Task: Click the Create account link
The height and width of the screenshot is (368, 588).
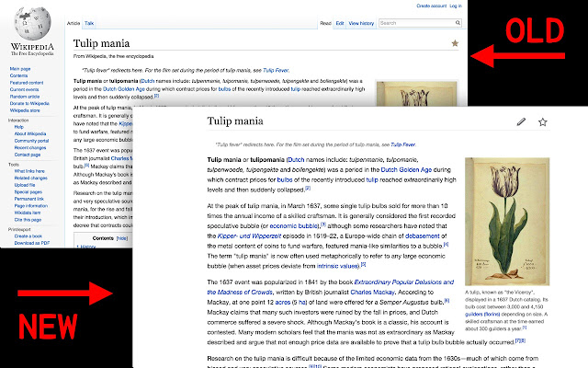Action: tap(432, 6)
